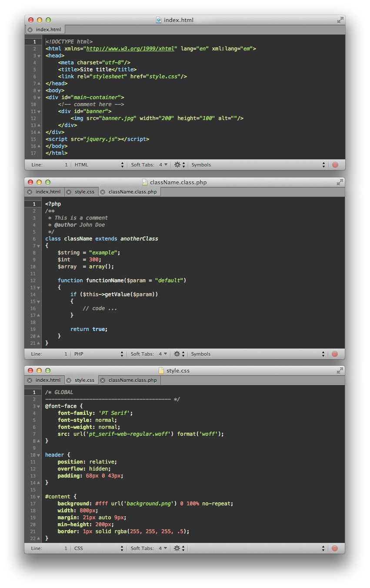
Task: Open the CSS language dropdown in the status bar
Action: [x=99, y=548]
